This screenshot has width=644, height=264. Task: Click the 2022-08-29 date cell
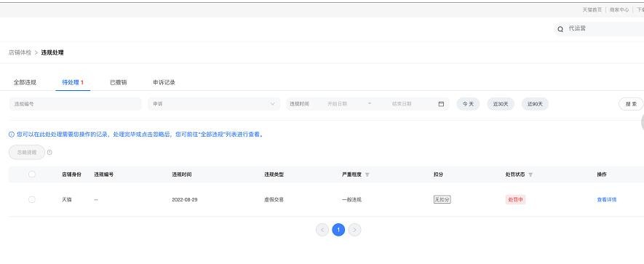(x=185, y=199)
